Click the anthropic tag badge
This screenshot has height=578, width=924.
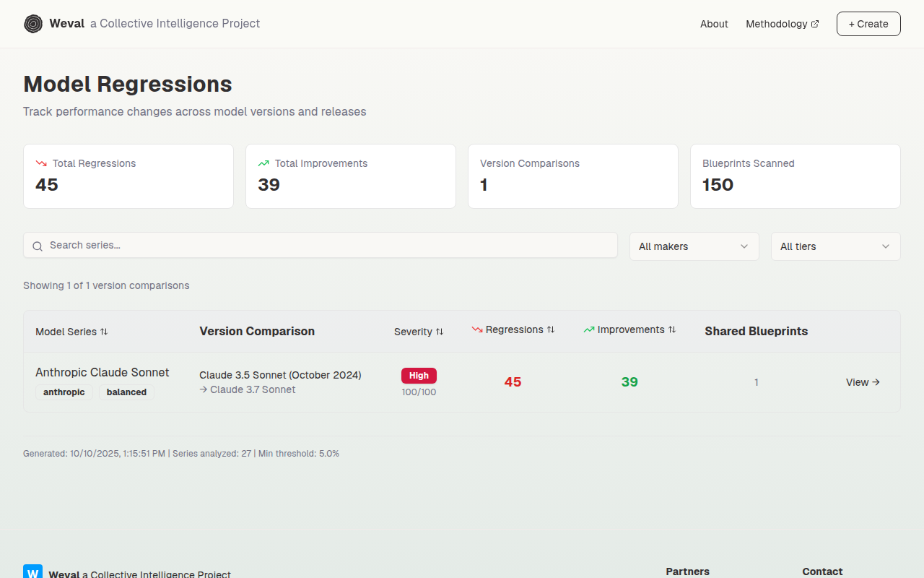tap(64, 392)
